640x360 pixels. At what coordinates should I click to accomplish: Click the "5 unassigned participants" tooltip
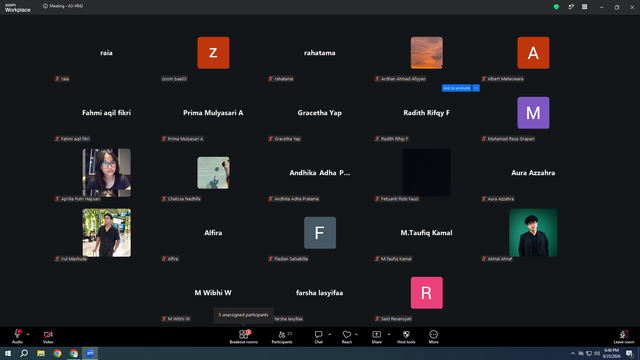[x=243, y=315]
